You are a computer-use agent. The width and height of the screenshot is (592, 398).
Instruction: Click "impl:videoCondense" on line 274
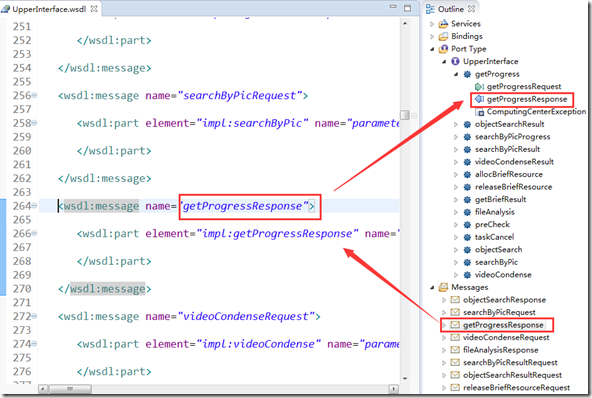[x=258, y=344]
